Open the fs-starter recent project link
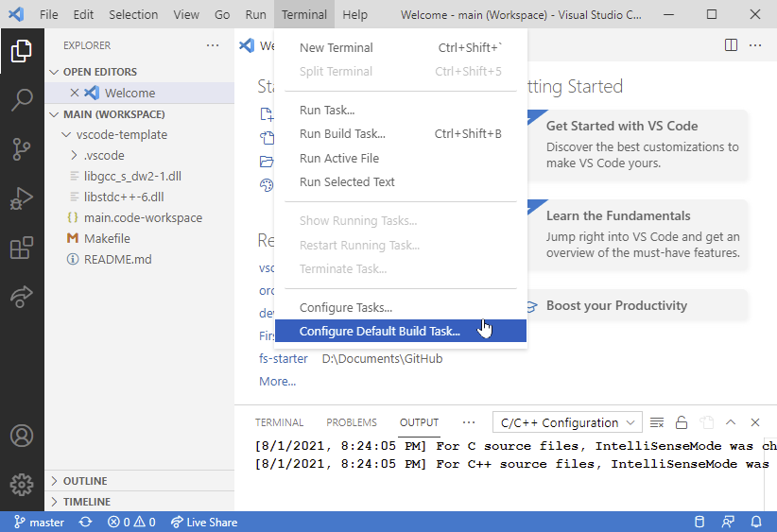 click(x=284, y=359)
